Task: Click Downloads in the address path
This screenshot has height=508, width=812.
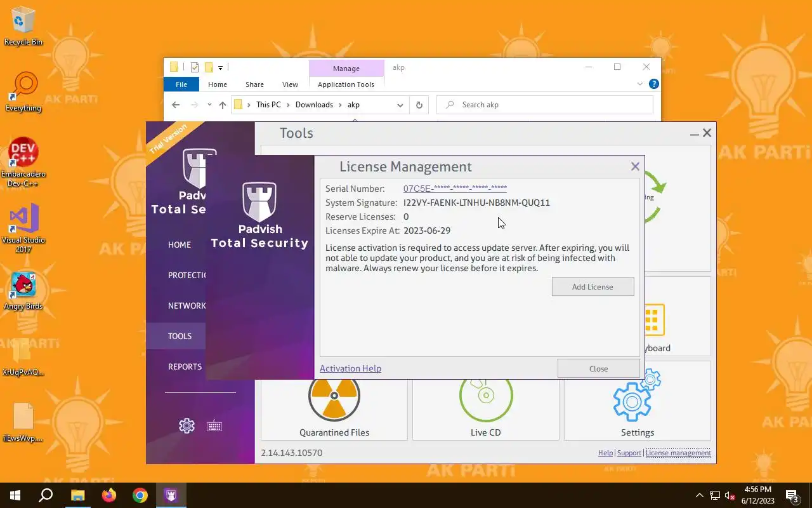Action: 314,105
